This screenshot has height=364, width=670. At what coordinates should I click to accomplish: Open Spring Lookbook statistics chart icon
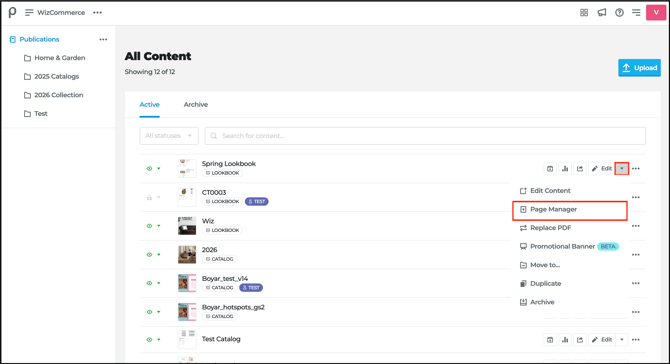[565, 168]
